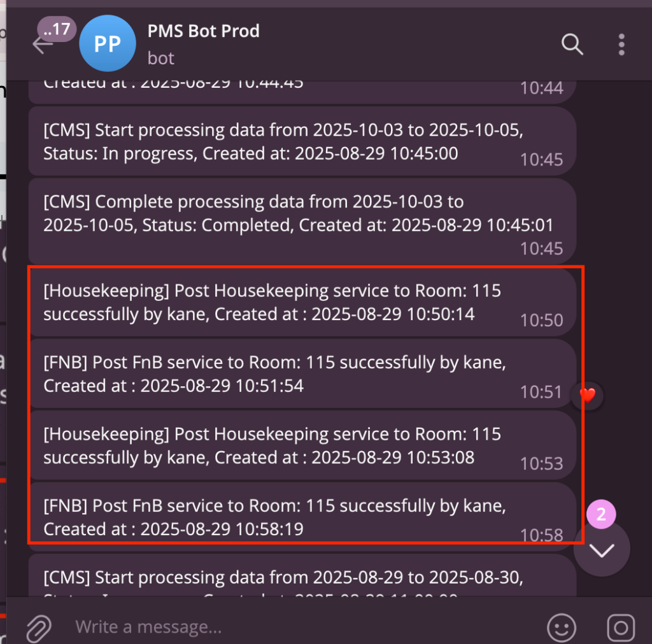Click the back arrow in chat header
The height and width of the screenshot is (644, 652).
click(x=42, y=45)
